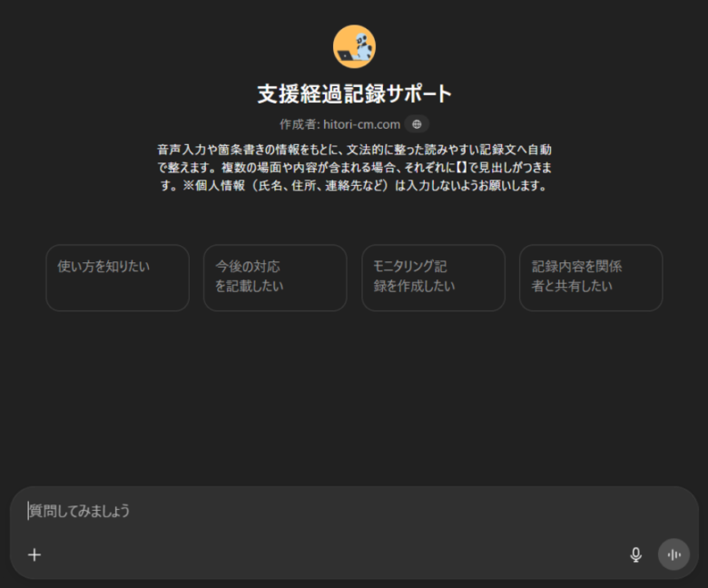Click the globe icon beside hitori-cm.com
The width and height of the screenshot is (708, 588).
coord(417,124)
